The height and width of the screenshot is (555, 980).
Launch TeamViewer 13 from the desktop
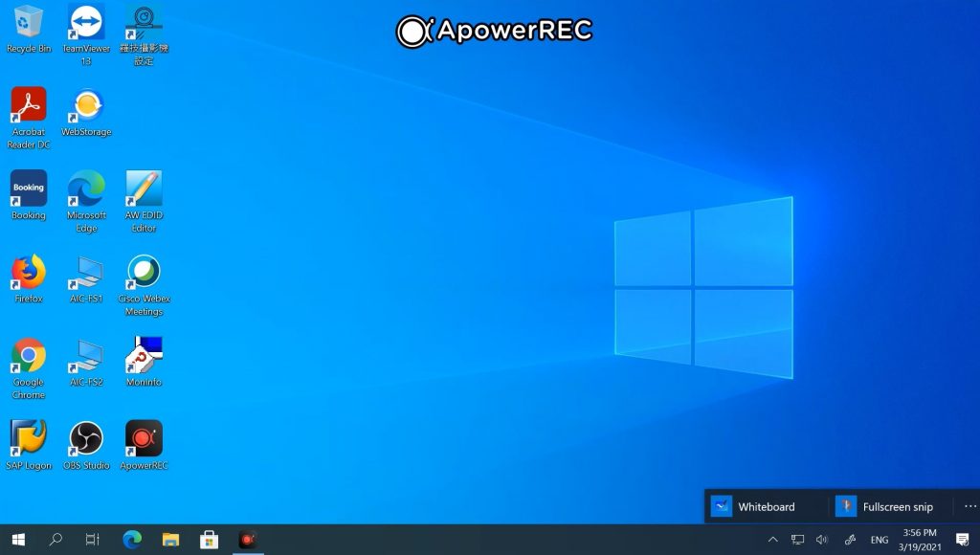[x=85, y=34]
